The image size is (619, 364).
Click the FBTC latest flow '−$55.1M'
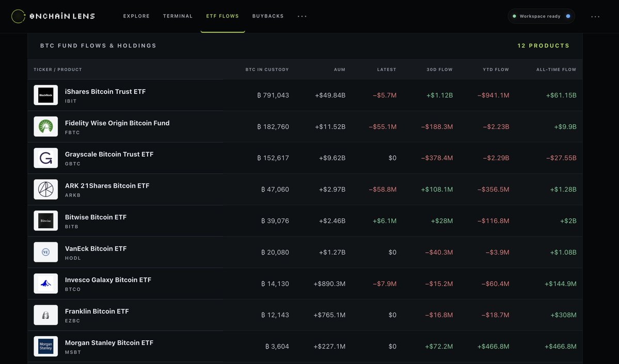383,127
